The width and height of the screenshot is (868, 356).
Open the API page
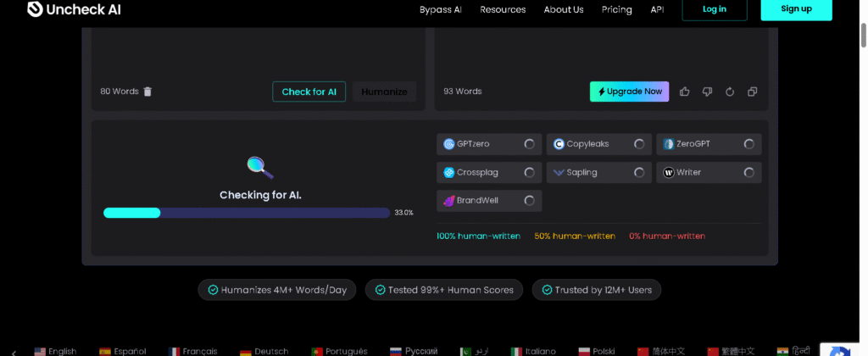point(657,9)
